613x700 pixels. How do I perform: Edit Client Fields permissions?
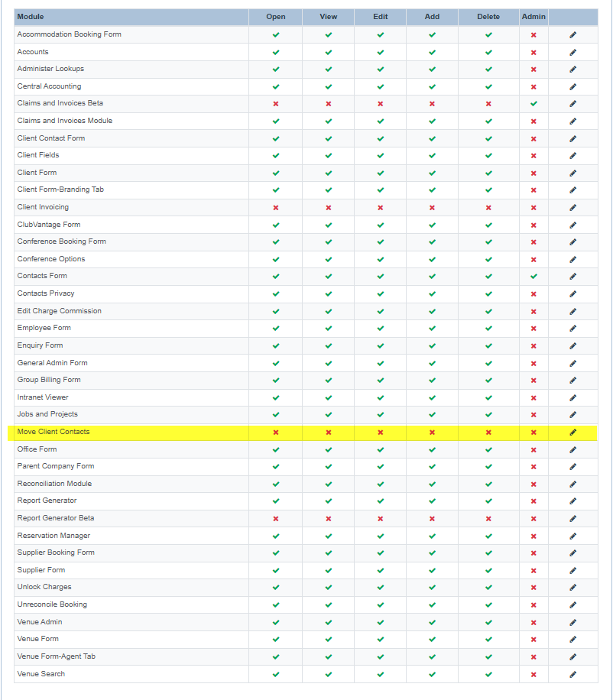tap(572, 155)
